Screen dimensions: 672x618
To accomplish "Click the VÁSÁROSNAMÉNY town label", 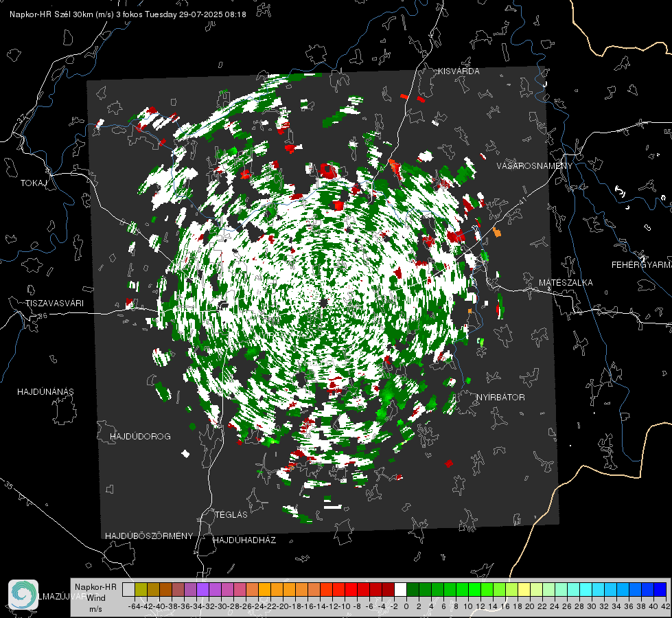I will pyautogui.click(x=535, y=166).
